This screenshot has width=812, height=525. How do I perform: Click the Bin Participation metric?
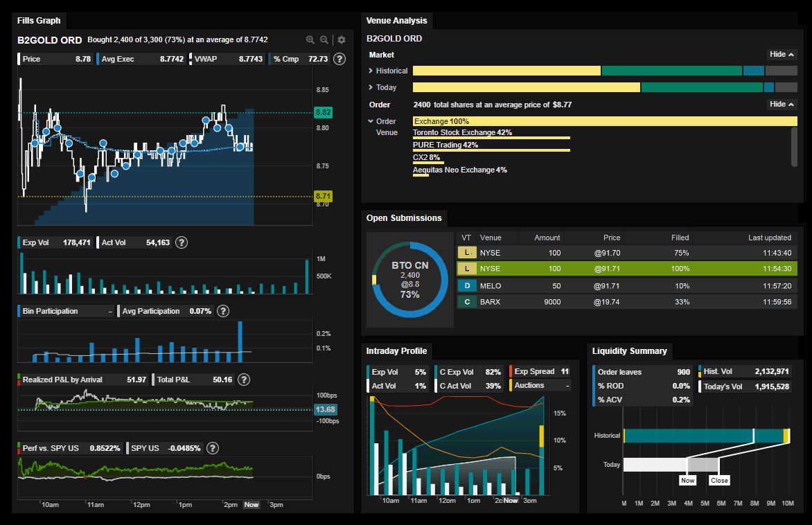[x=66, y=311]
